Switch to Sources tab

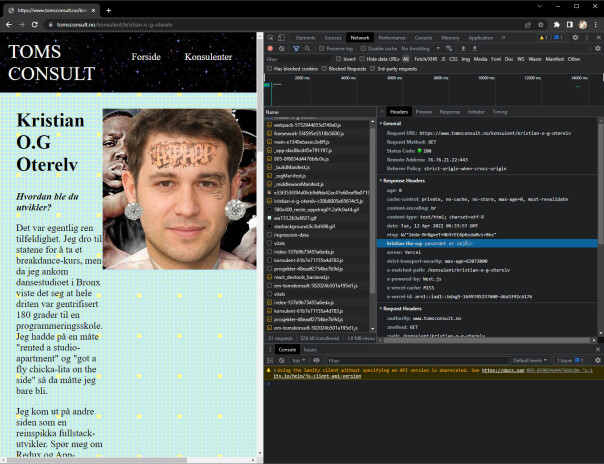tap(333, 38)
